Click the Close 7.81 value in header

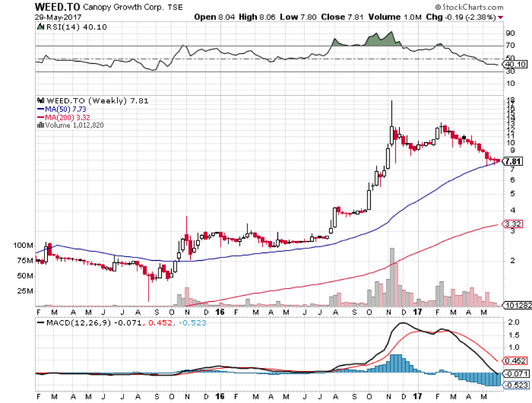tap(342, 17)
